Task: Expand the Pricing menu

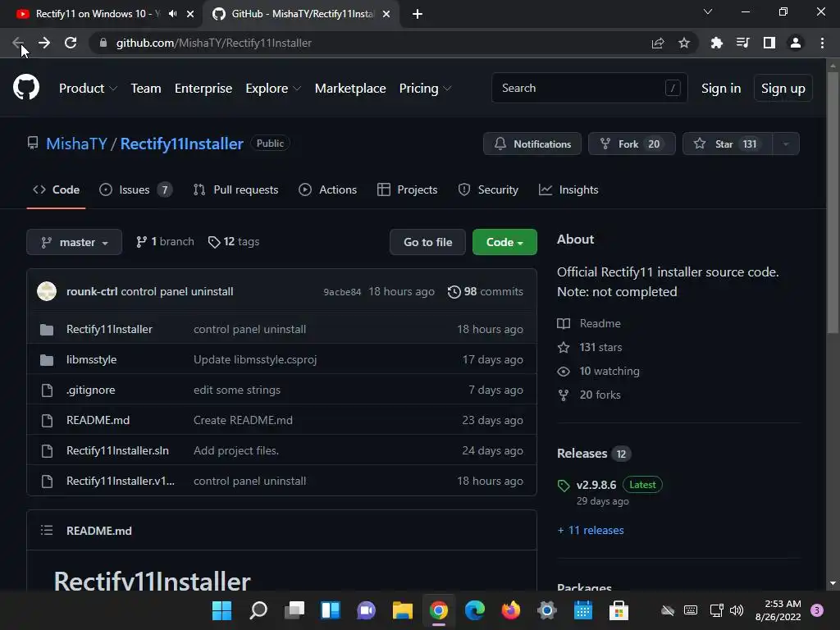Action: pos(426,89)
